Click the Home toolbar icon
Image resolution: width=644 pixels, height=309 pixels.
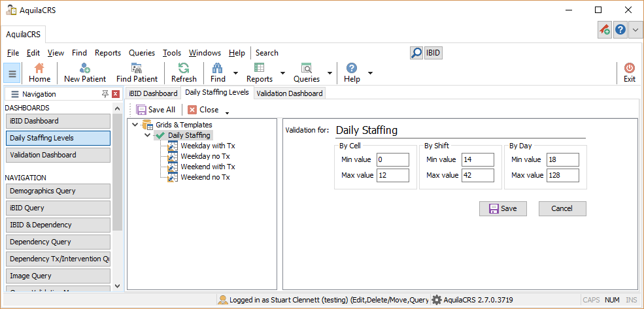point(39,69)
